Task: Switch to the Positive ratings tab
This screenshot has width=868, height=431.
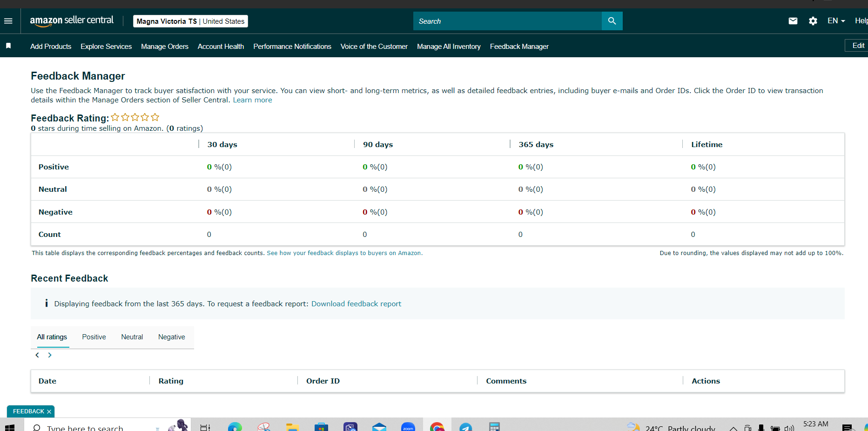Action: click(94, 337)
